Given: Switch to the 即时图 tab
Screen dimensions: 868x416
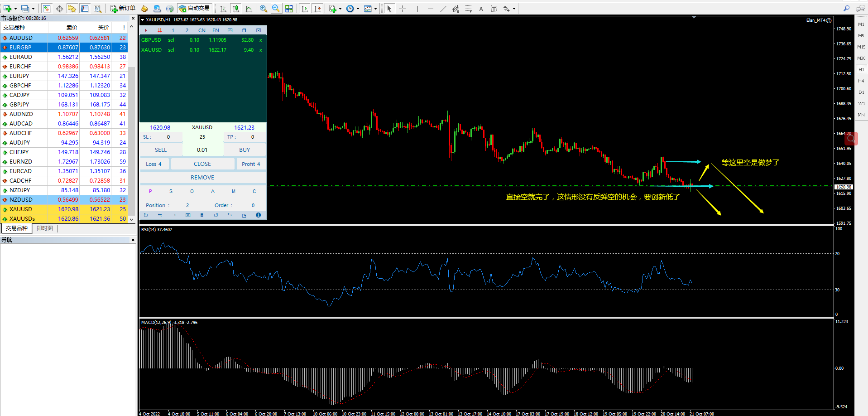Looking at the screenshot, I should 45,228.
